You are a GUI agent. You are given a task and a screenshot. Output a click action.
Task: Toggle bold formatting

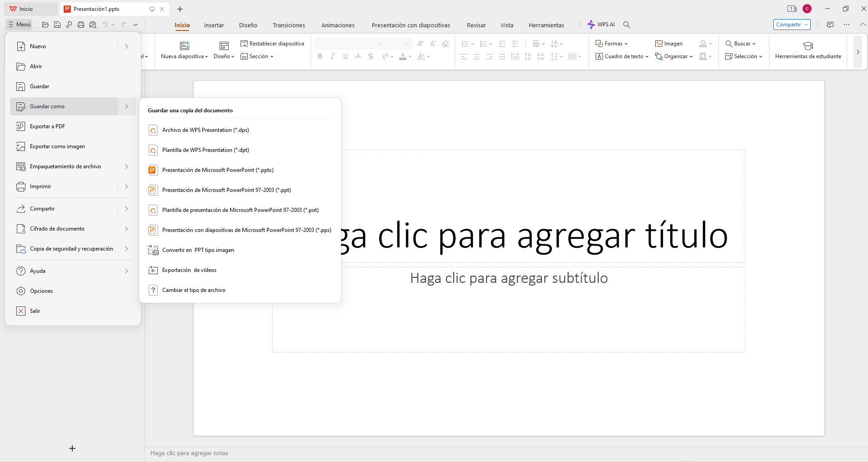[320, 56]
